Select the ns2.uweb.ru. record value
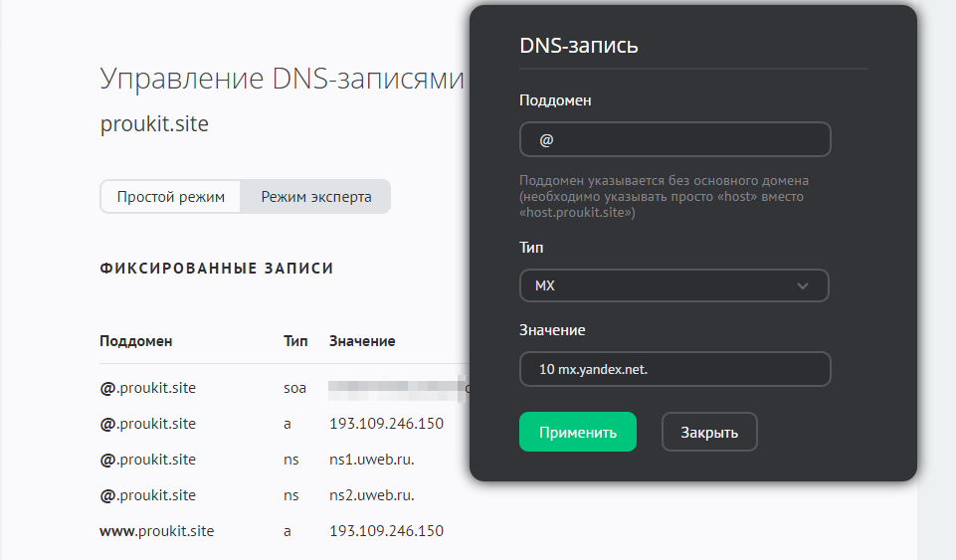The image size is (956, 560). click(371, 495)
